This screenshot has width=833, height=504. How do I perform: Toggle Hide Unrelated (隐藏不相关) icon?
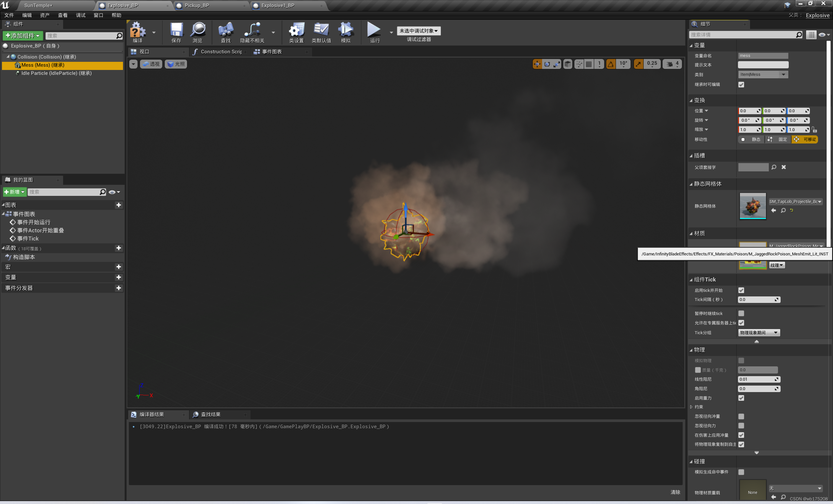coord(252,30)
